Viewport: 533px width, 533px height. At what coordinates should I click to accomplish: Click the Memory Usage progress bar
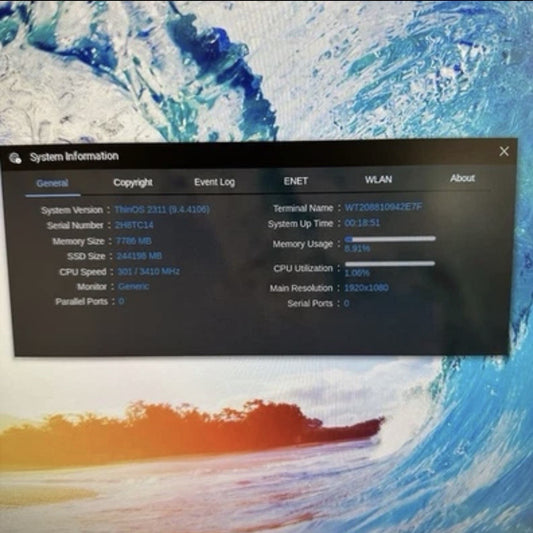[390, 239]
